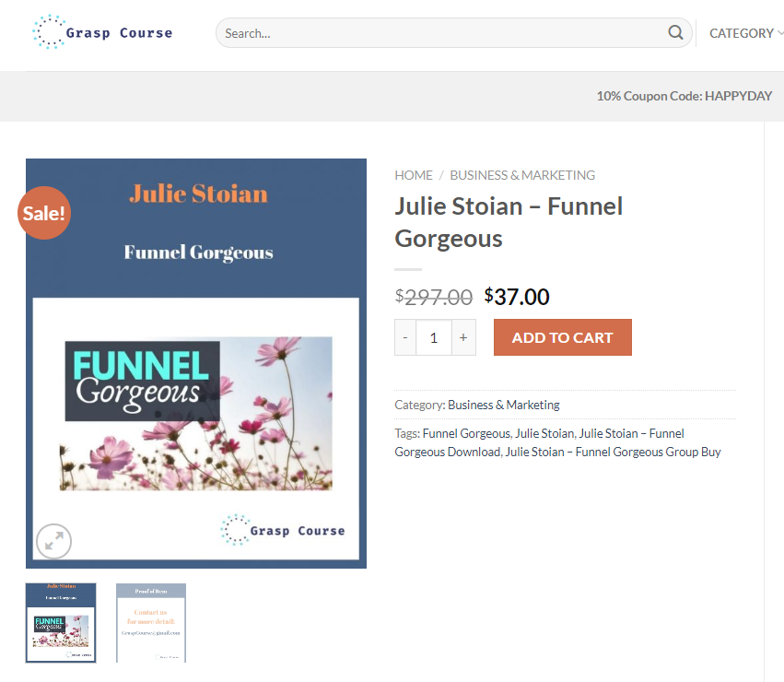Screen dimensions: 784x682
Task: Increase quantity with plus button
Action: point(463,337)
